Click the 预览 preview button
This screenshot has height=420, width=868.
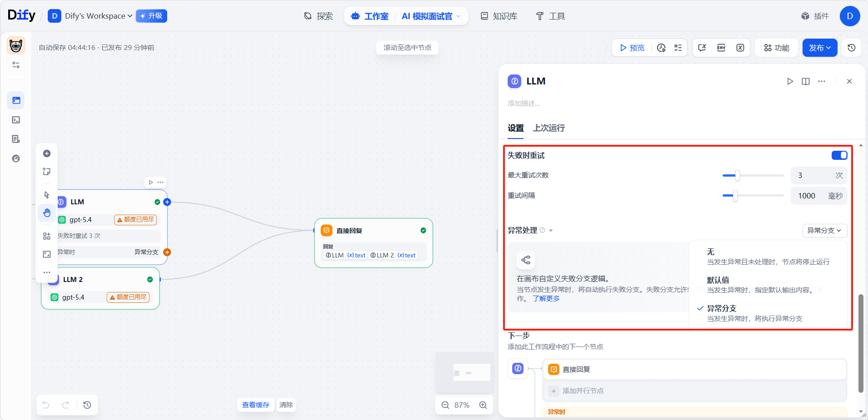(x=632, y=48)
